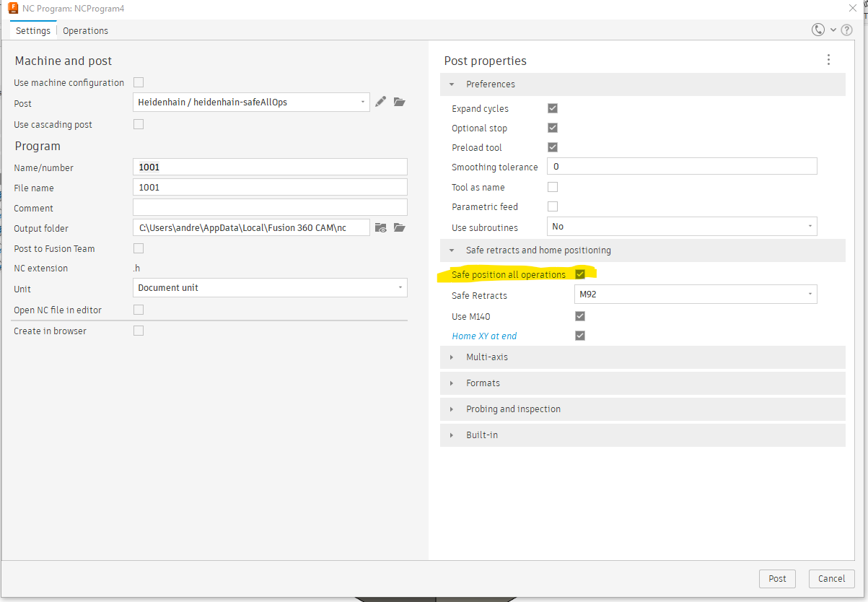Expand Probing and inspection section
Viewport: 868px width, 602px height.
pyautogui.click(x=642, y=409)
